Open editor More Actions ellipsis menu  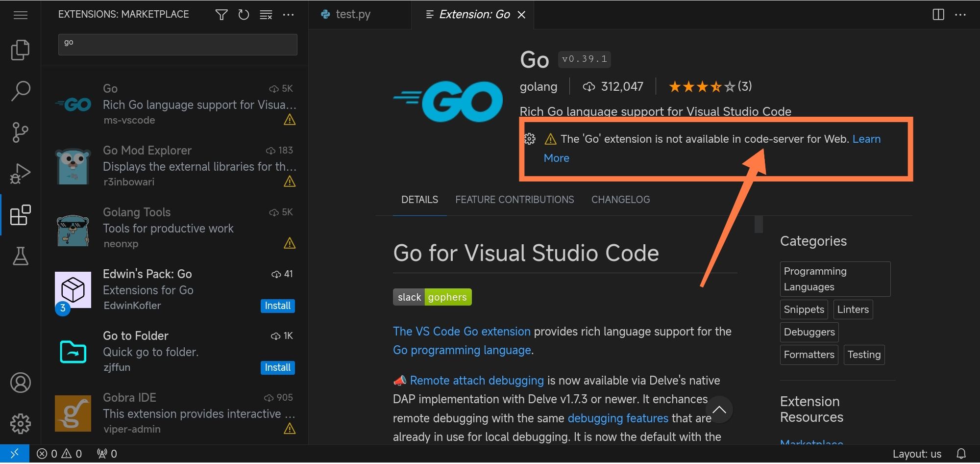point(960,15)
